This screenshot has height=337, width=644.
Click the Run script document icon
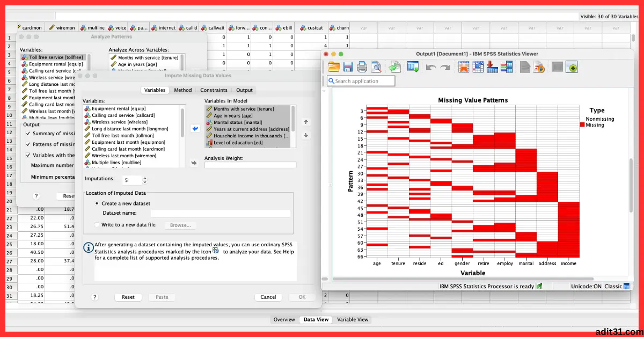538,67
